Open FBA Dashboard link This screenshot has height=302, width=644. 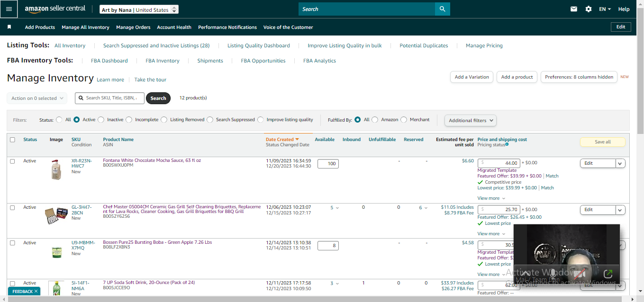tap(109, 61)
